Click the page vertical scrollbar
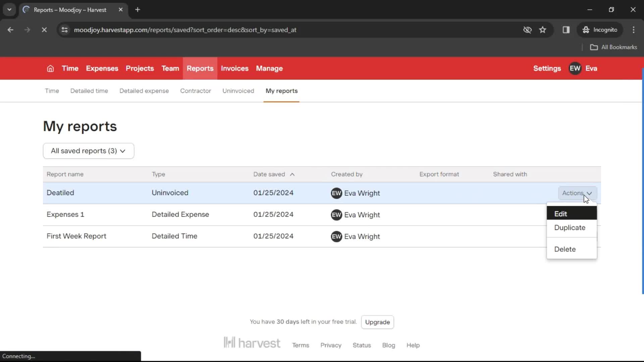Image resolution: width=644 pixels, height=362 pixels. 643,181
